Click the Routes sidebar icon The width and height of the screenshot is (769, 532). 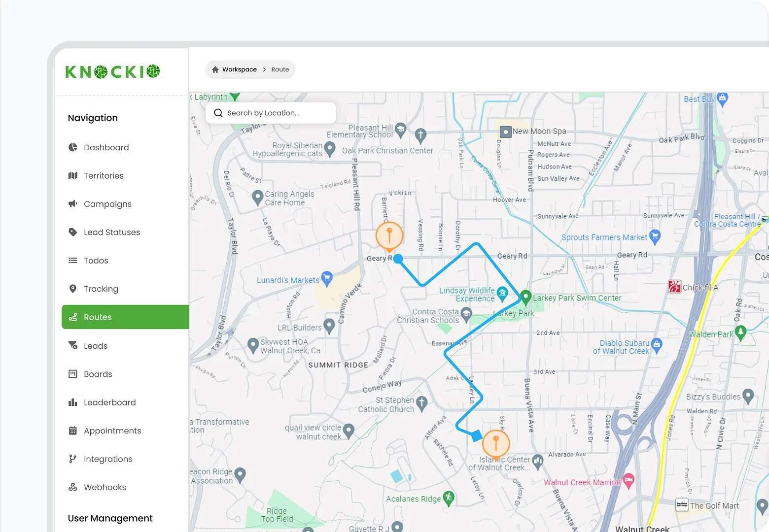click(x=73, y=317)
